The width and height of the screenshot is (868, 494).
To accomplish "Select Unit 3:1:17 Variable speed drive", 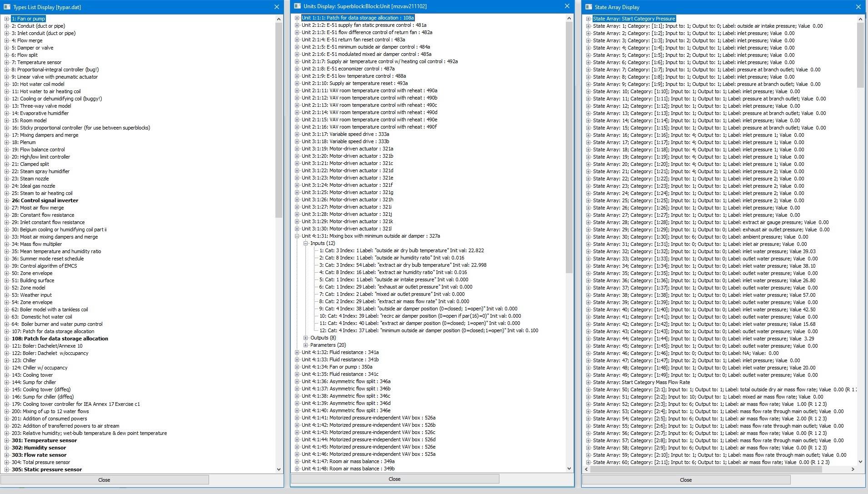I will [345, 135].
